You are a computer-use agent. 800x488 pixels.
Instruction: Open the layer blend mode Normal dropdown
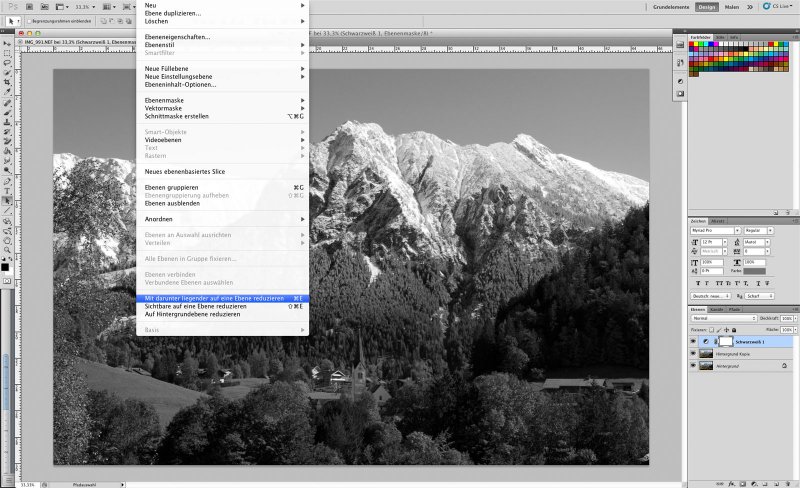(x=723, y=319)
